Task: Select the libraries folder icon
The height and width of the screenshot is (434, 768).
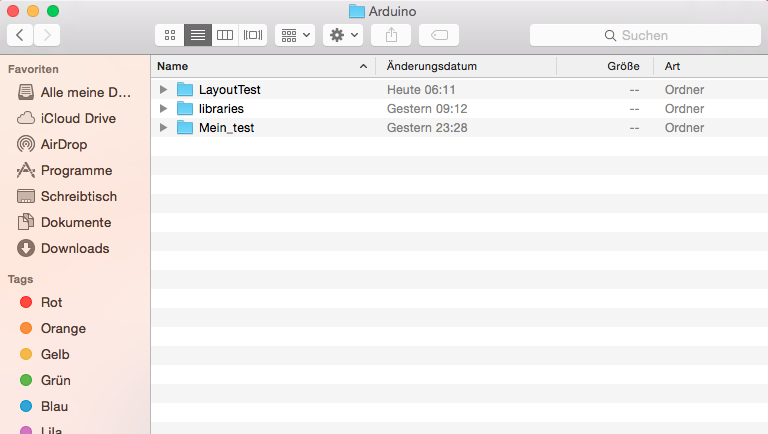Action: 185,108
